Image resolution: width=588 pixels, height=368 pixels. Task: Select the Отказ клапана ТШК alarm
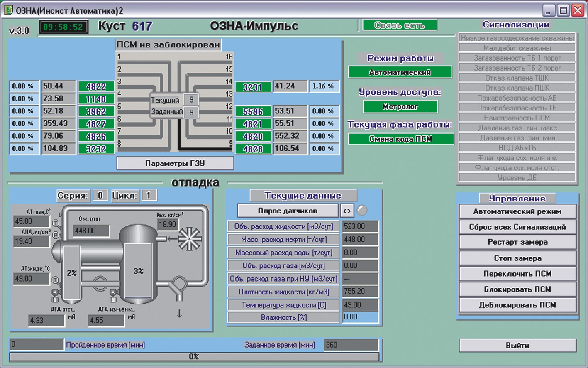click(x=517, y=78)
